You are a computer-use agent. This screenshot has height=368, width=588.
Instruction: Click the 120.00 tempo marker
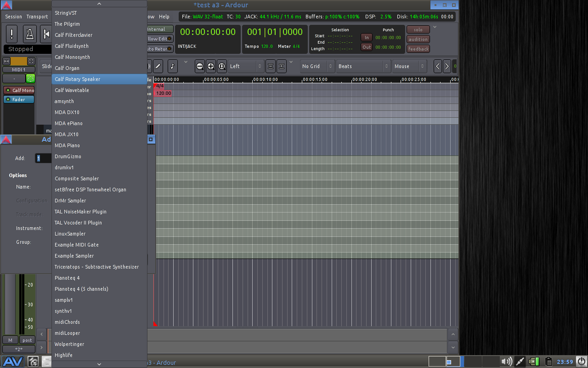point(163,93)
